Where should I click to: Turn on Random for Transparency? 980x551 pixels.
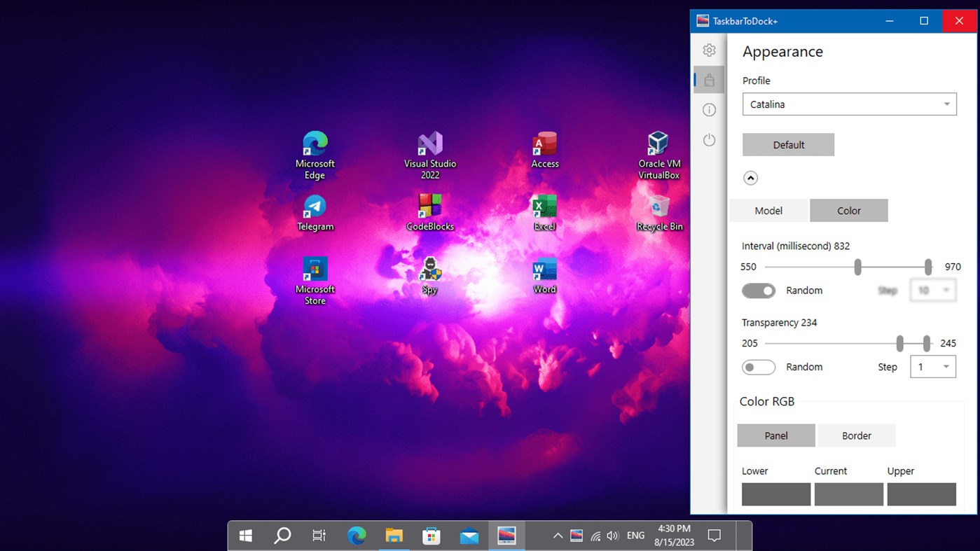(759, 366)
